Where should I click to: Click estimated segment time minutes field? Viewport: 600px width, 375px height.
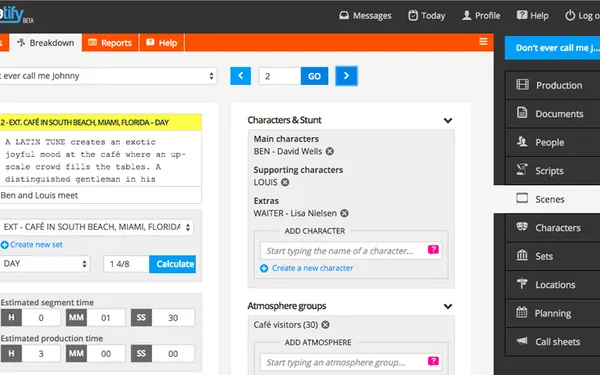coord(106,318)
